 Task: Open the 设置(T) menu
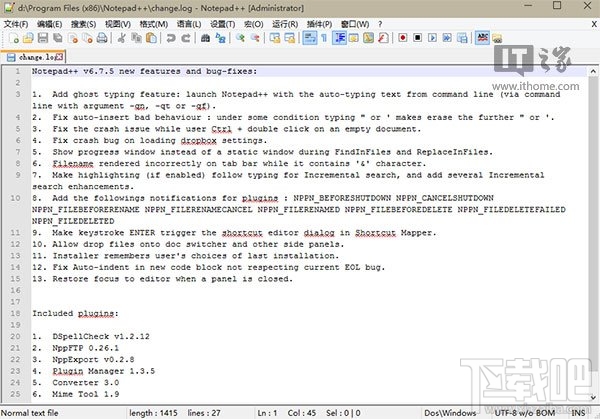coord(222,24)
